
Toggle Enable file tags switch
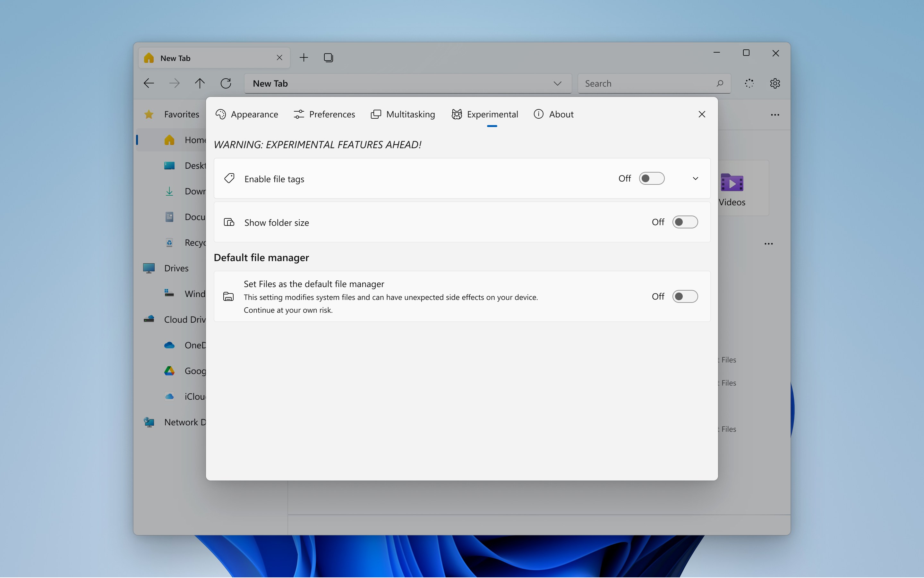[652, 179]
